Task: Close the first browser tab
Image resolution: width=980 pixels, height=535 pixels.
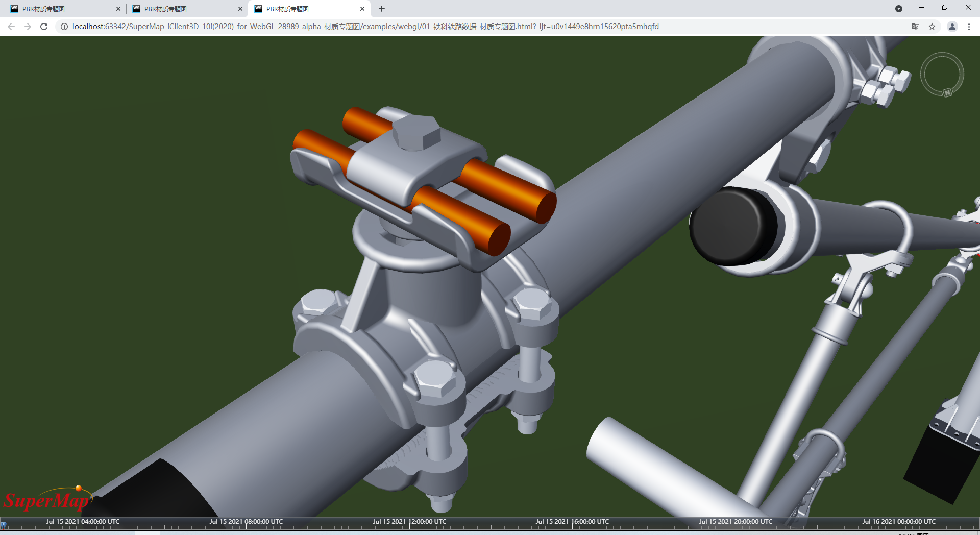Action: [x=118, y=9]
